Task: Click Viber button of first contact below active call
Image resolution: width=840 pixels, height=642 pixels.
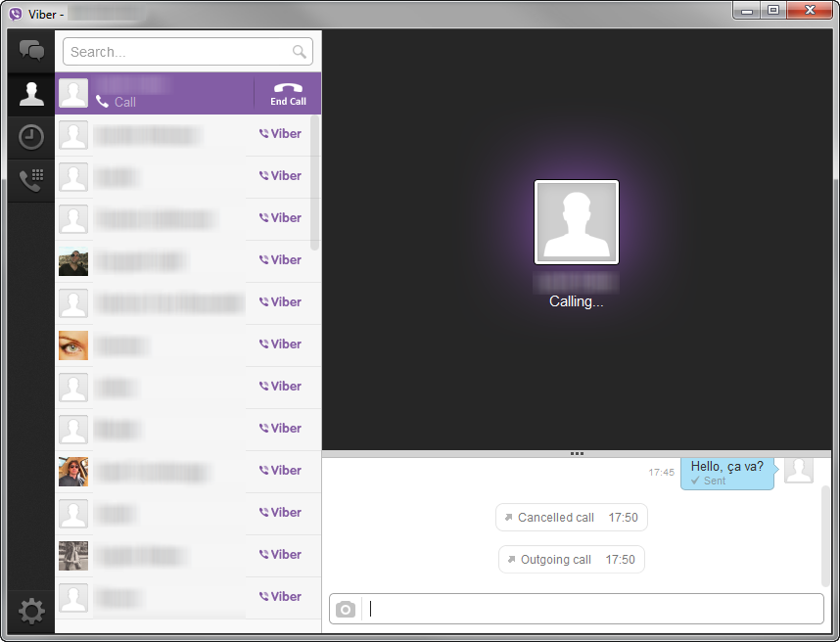Action: pos(280,134)
